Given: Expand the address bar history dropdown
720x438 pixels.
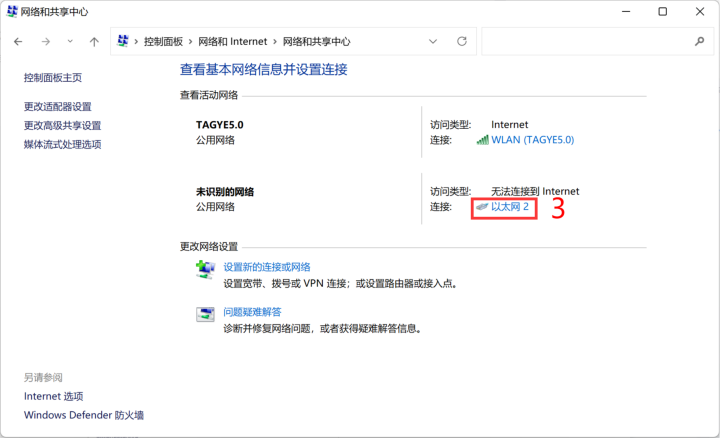Looking at the screenshot, I should [433, 42].
